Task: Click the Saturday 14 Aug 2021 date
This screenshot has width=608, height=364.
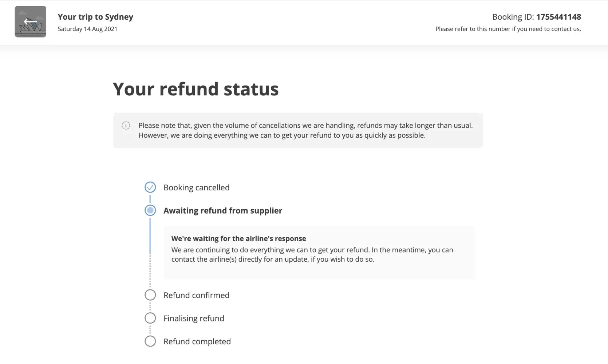Action: pyautogui.click(x=87, y=29)
